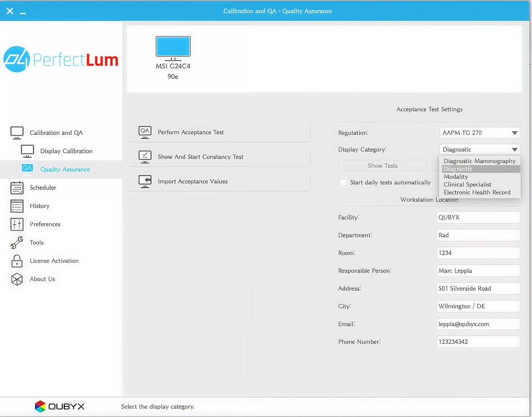Click the About Us cube icon

coord(17,279)
